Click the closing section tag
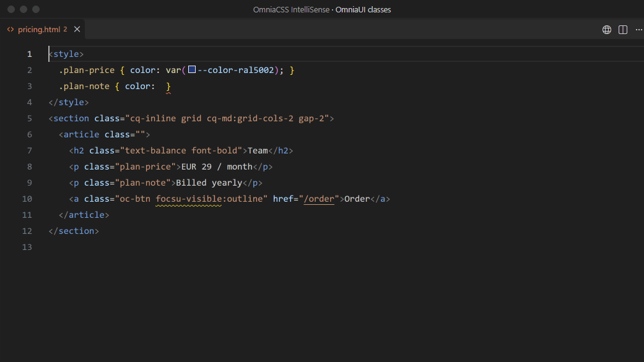The width and height of the screenshot is (644, 362). point(74,231)
